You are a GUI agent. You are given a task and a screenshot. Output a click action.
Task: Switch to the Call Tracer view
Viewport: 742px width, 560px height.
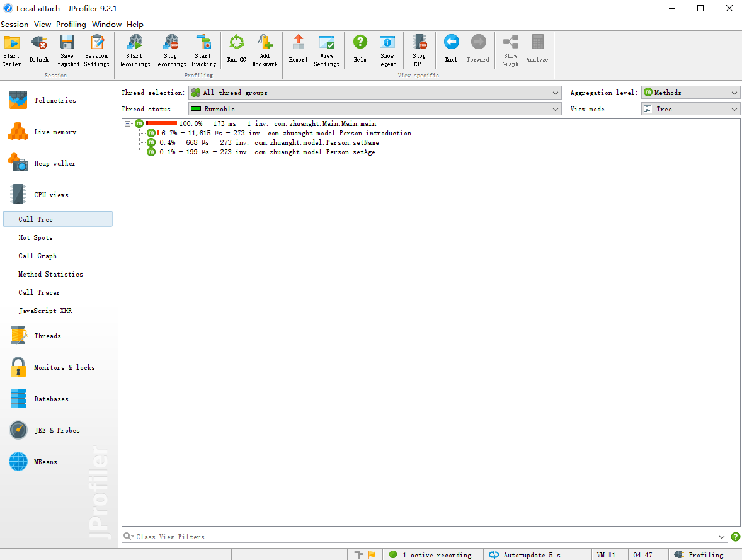(x=39, y=292)
